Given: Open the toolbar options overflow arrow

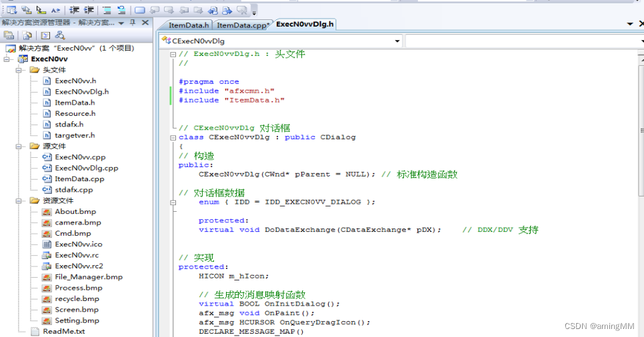Looking at the screenshot, I should tap(254, 12).
